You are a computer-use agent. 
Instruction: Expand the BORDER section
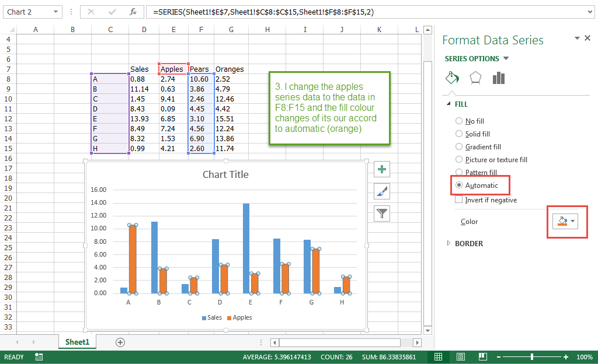(x=449, y=243)
